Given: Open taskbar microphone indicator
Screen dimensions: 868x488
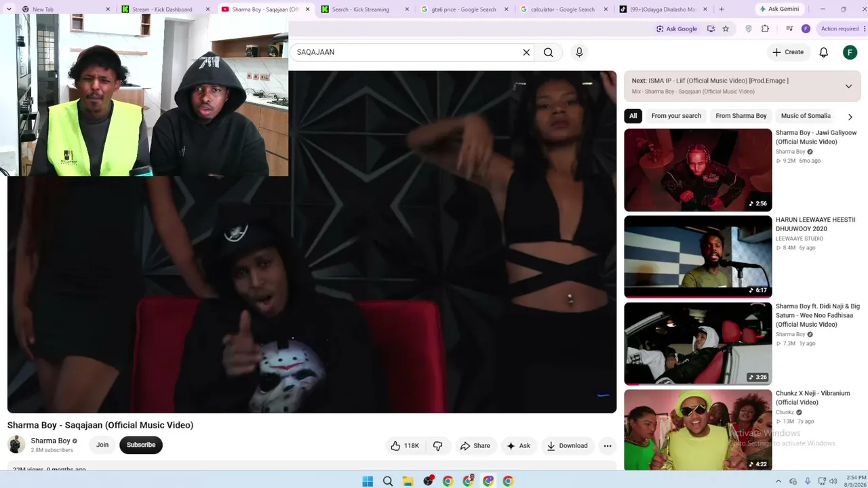Looking at the screenshot, I should click(x=807, y=481).
